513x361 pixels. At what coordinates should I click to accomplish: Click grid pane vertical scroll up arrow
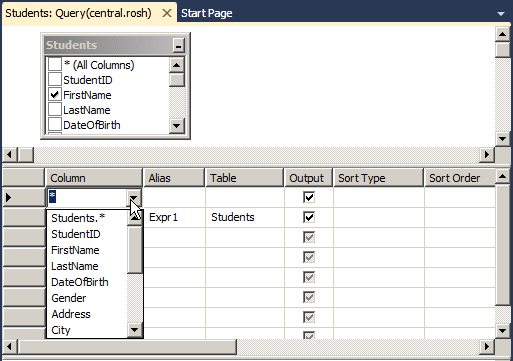point(502,176)
